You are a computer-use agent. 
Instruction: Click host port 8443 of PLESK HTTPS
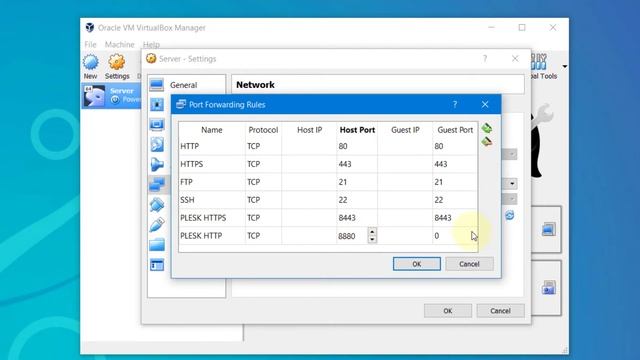357,218
